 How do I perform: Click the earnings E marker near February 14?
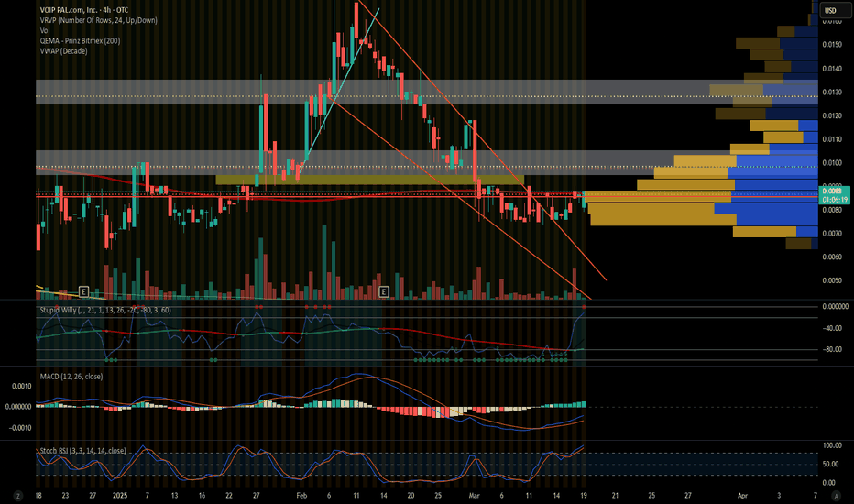tap(383, 292)
